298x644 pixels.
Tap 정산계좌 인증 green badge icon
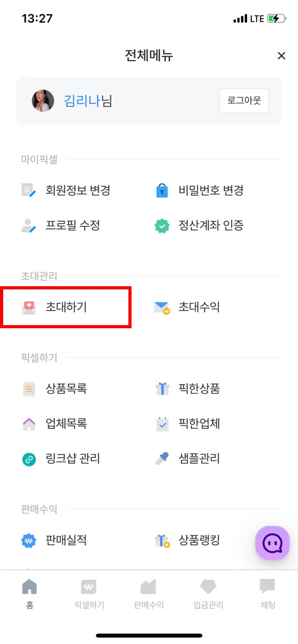[x=162, y=225]
